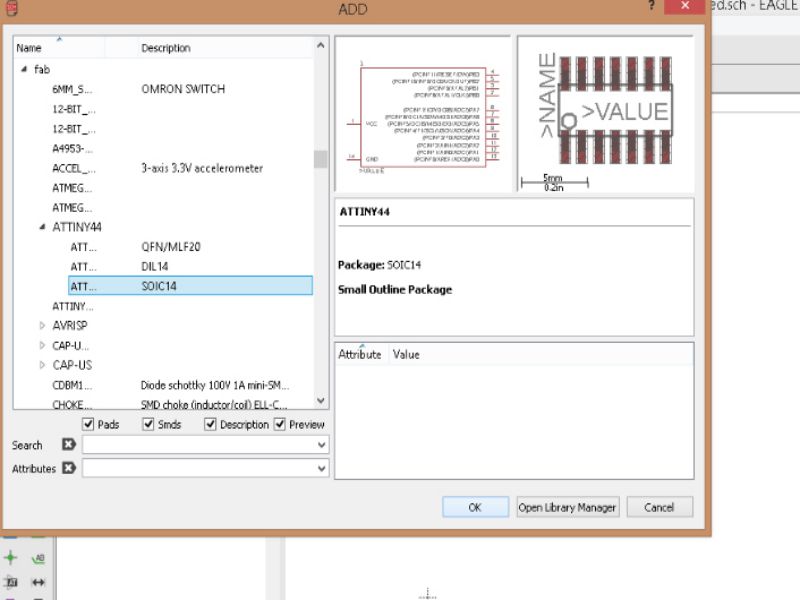The height and width of the screenshot is (600, 800).
Task: Click the EAGLE icon in ADD title bar
Action: click(11, 8)
